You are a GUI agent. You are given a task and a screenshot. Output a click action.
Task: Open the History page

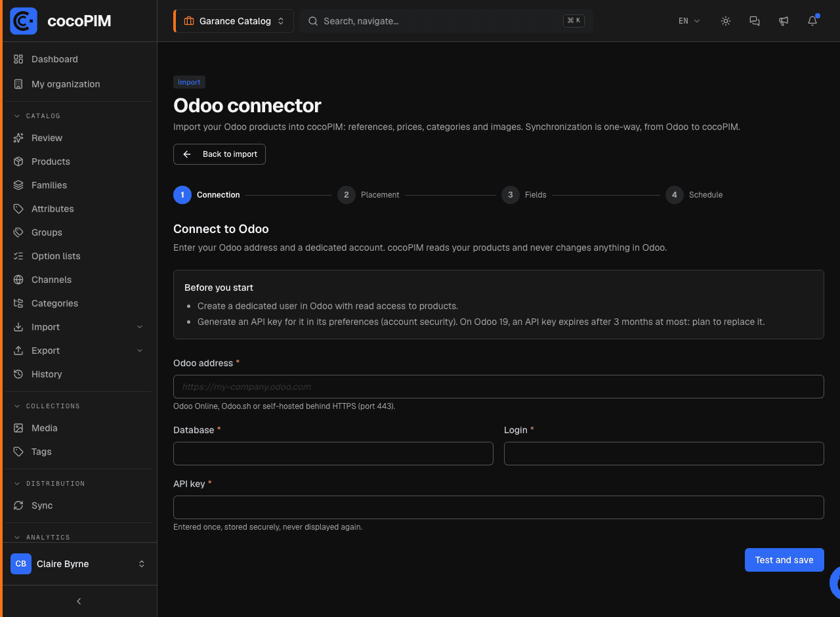(x=79, y=374)
